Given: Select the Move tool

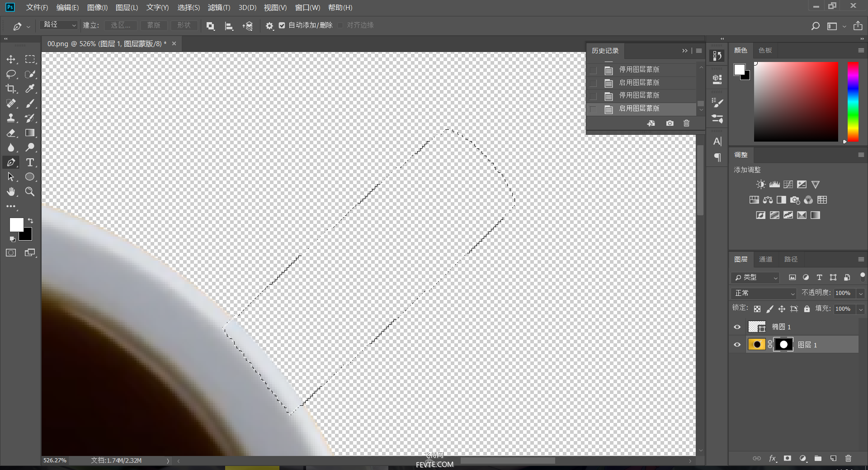Looking at the screenshot, I should pyautogui.click(x=11, y=59).
